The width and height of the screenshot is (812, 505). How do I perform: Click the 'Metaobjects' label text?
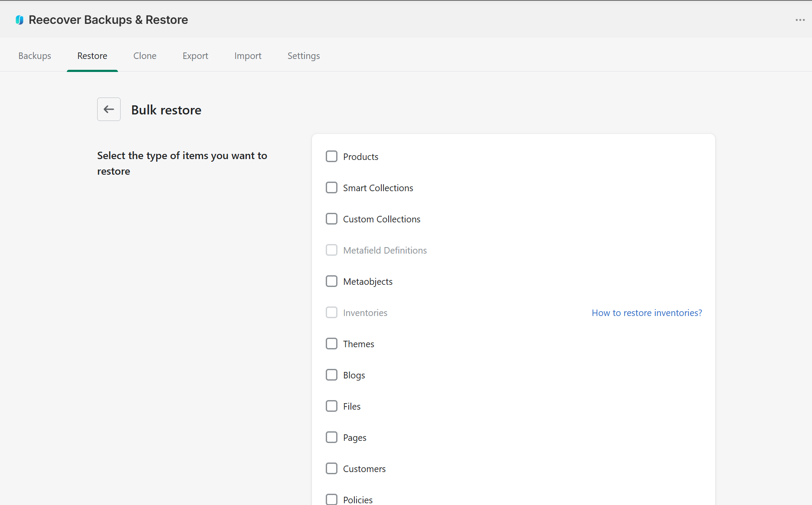click(x=368, y=282)
